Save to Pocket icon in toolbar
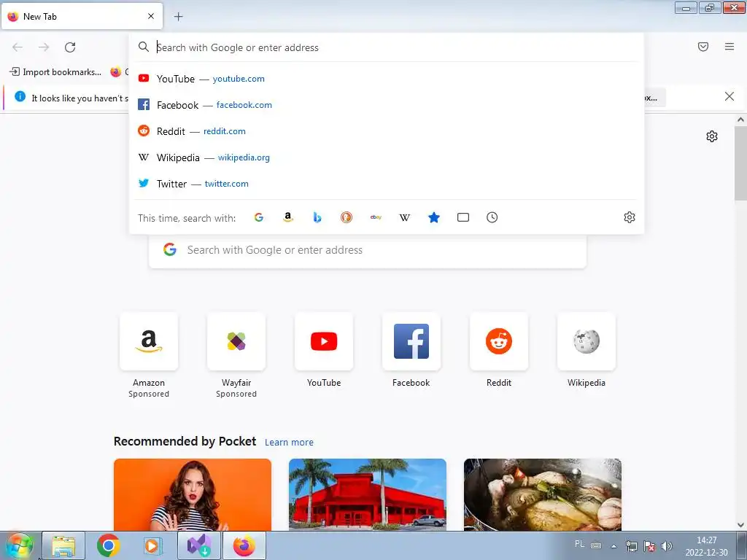Screen dimensions: 747x560 (x=703, y=47)
